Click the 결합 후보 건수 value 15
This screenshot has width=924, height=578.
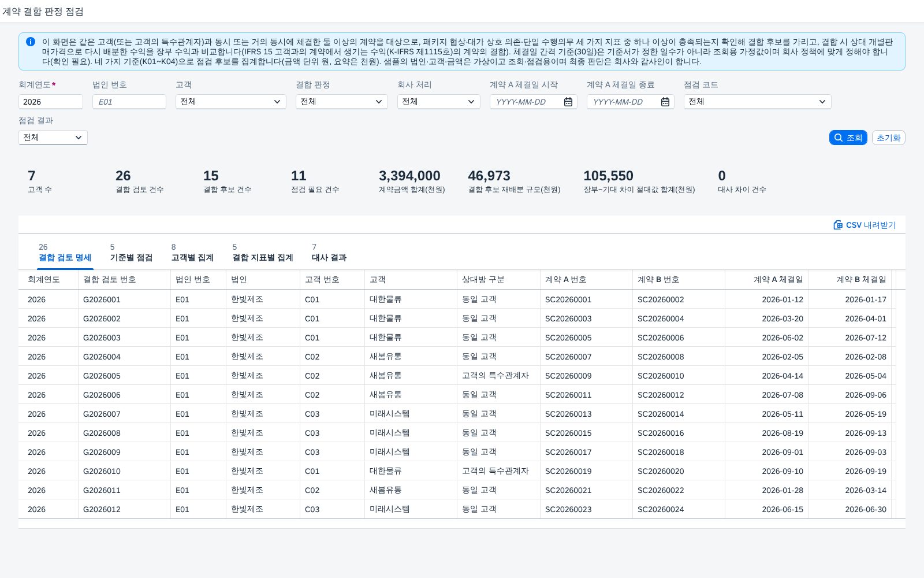point(211,176)
